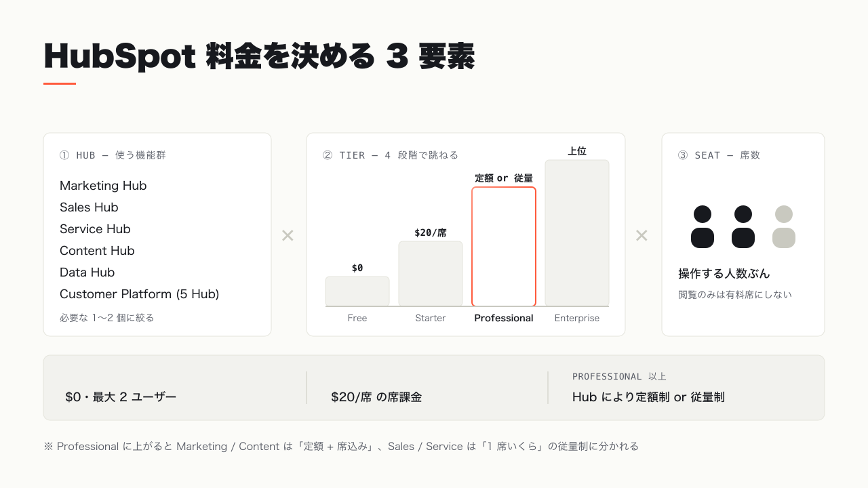Click 'Customer Platform (5 Hub)' entry
Image resolution: width=868 pixels, height=488 pixels.
tap(140, 294)
